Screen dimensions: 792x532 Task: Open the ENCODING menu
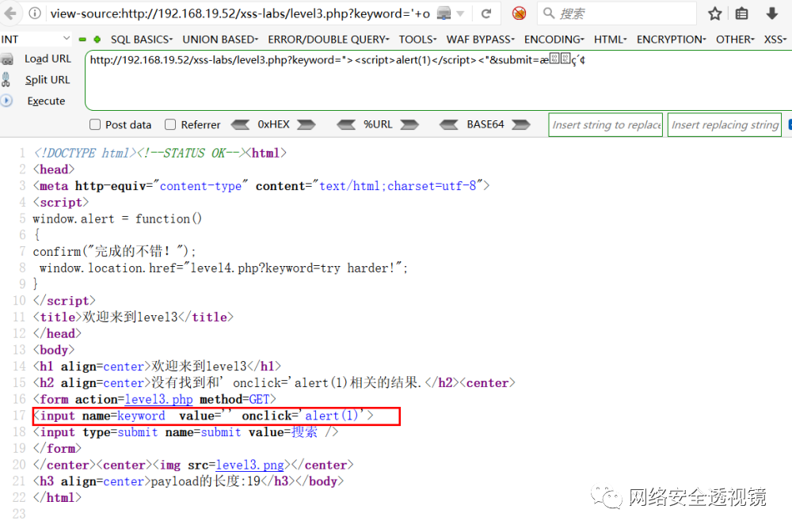[x=554, y=40]
